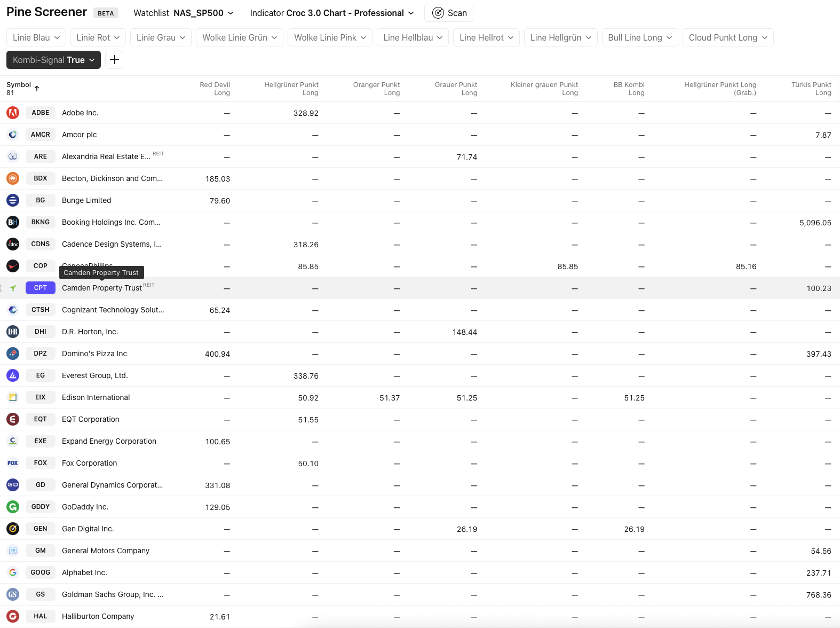Click the Domino's Pizza logo icon
The width and height of the screenshot is (840, 628).
[x=13, y=354]
